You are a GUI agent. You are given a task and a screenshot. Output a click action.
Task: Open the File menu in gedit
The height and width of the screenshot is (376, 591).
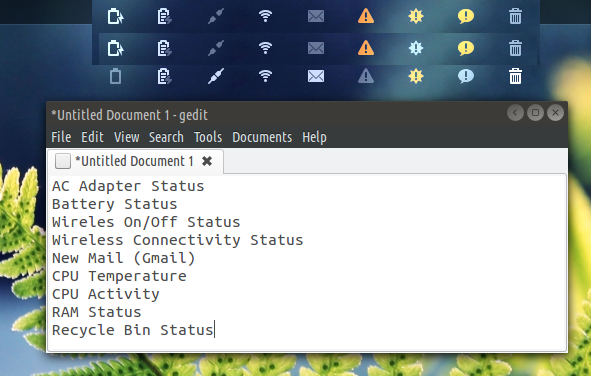[61, 137]
